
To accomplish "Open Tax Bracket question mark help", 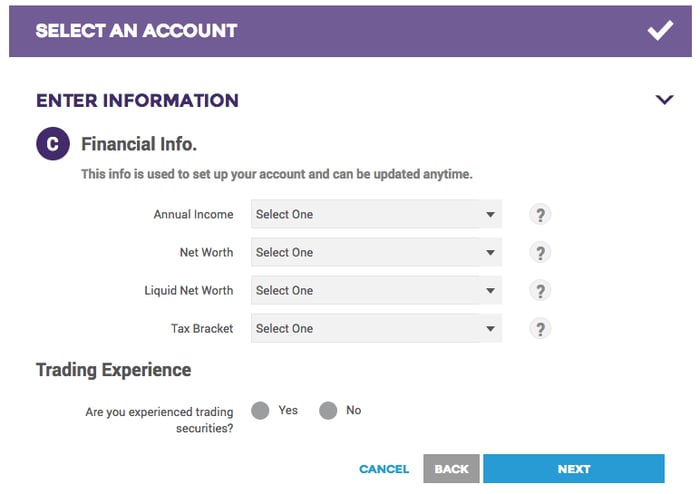I will (x=540, y=329).
